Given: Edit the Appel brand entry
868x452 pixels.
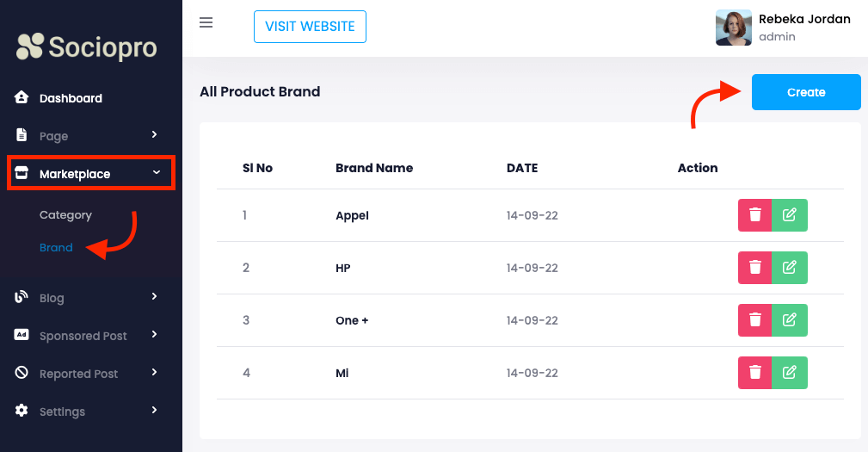Looking at the screenshot, I should pos(790,215).
